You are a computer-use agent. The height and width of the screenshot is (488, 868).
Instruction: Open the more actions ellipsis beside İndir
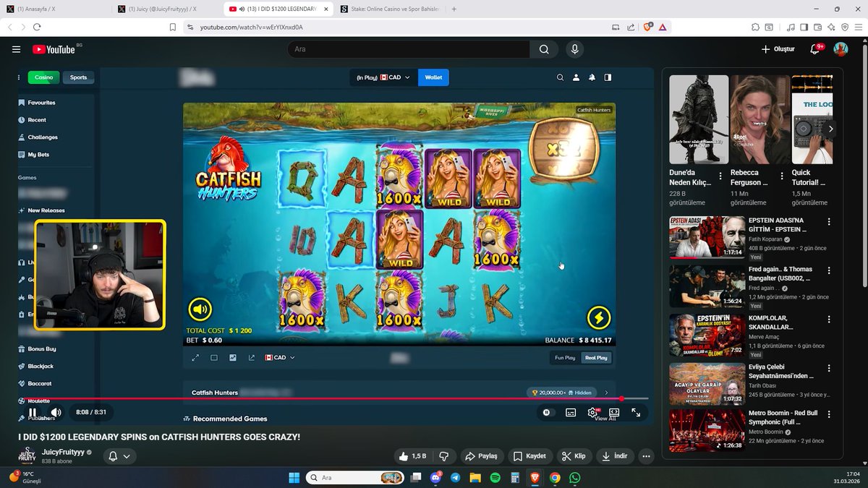[646, 456]
